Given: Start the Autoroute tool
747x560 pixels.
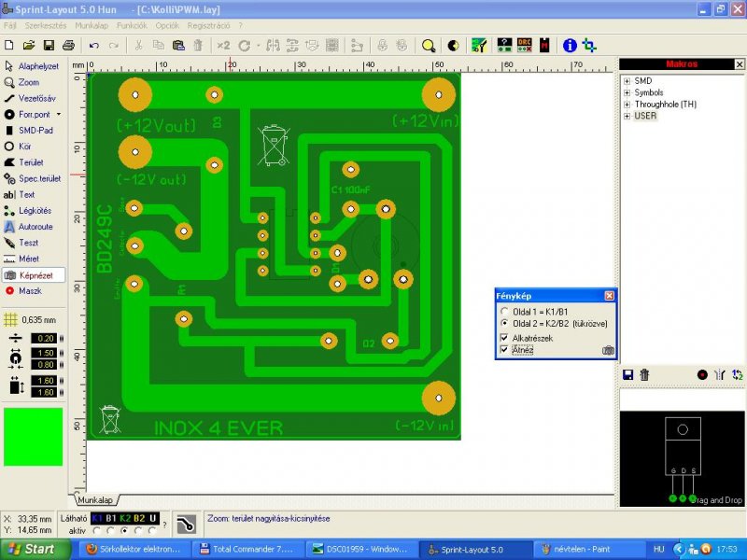Looking at the screenshot, I should (x=28, y=227).
